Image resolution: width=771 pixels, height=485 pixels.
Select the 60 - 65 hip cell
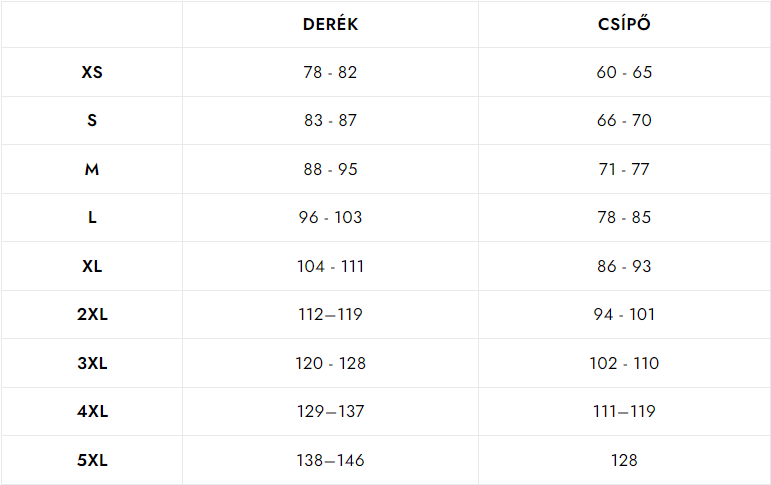pyautogui.click(x=624, y=72)
